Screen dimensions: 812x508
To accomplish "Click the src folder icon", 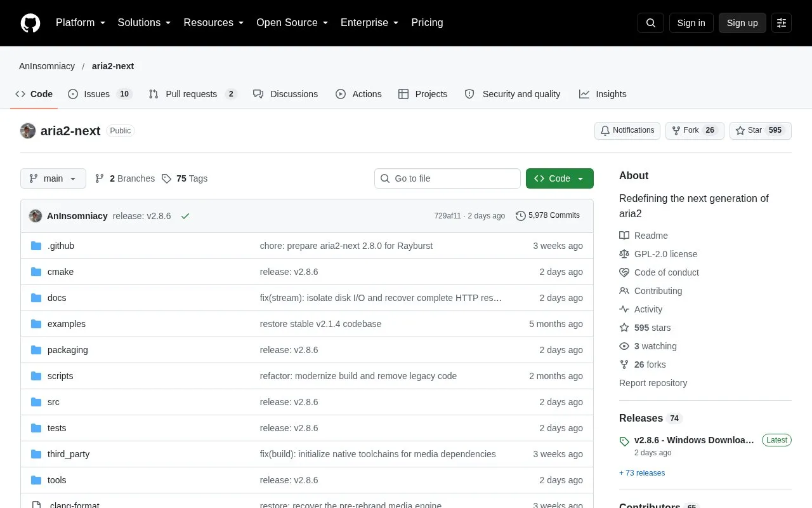I will [x=36, y=402].
